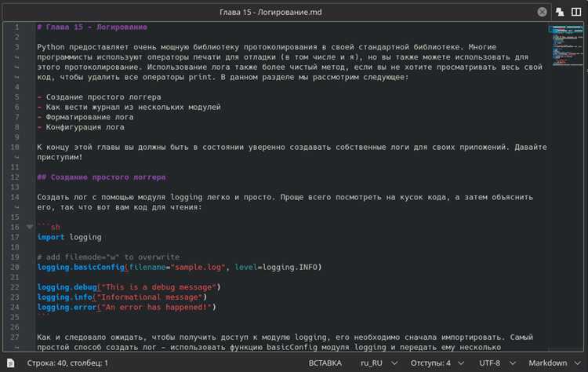The height and width of the screenshot is (372, 588).
Task: Toggle the ВСТАВКА insert mode indicator
Action: (325, 363)
